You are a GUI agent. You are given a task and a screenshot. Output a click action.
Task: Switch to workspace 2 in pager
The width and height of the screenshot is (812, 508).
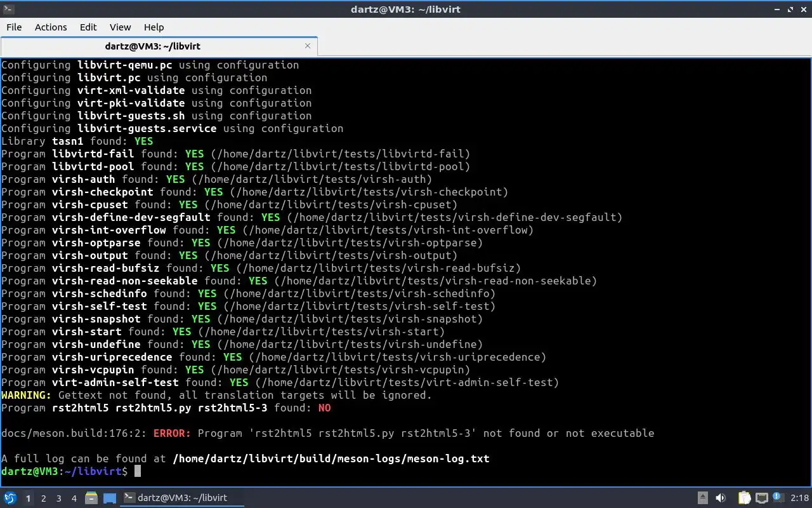coord(44,498)
